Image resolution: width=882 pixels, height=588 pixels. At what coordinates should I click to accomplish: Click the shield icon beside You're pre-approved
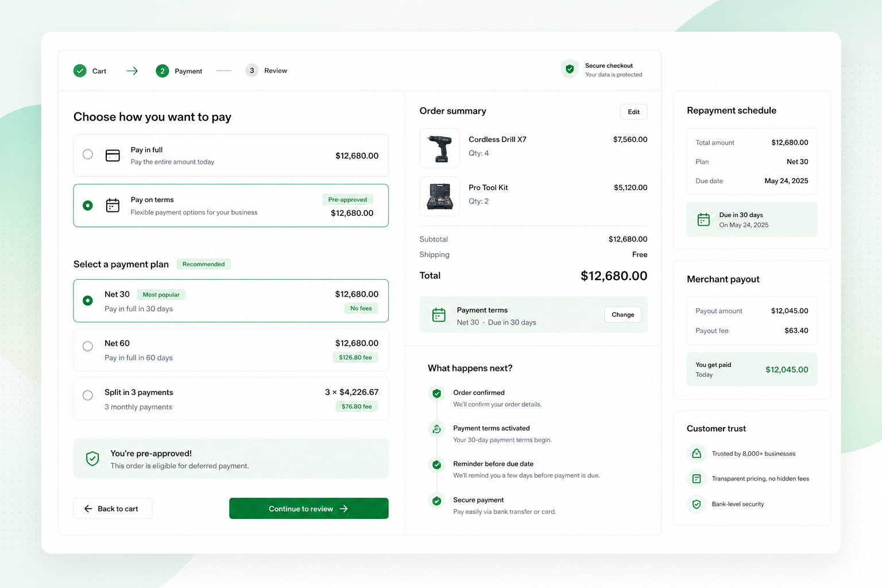point(92,458)
